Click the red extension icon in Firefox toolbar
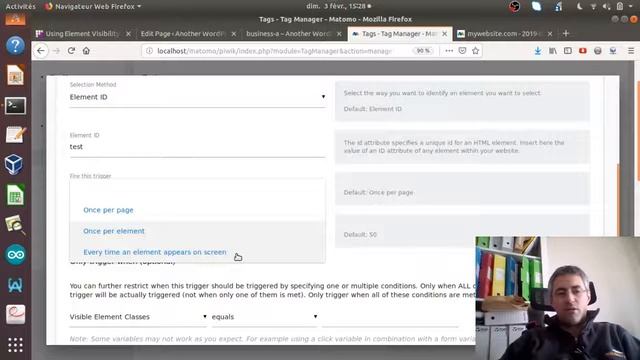Viewport: 640px width, 360px height. click(583, 51)
